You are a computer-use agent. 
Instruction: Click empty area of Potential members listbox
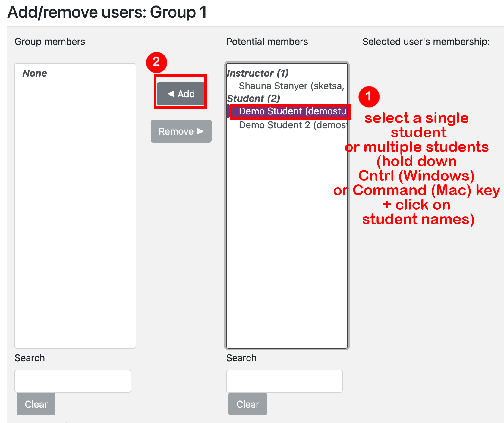[x=287, y=241]
